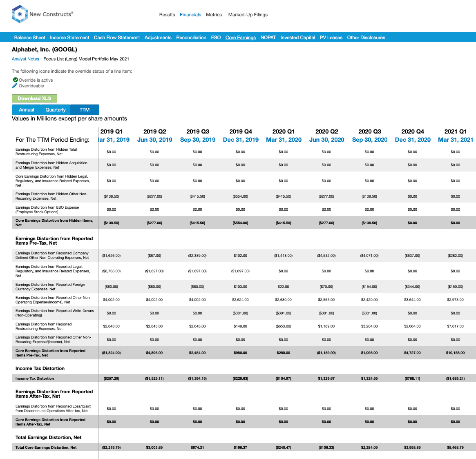Click the $3,644.00 other non-operating value
This screenshot has height=459, width=476.
(x=412, y=300)
